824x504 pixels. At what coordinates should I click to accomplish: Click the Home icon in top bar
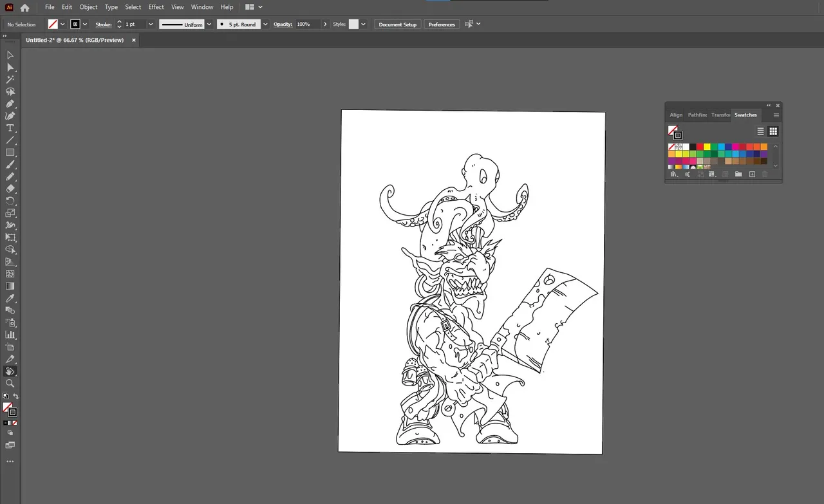(24, 8)
